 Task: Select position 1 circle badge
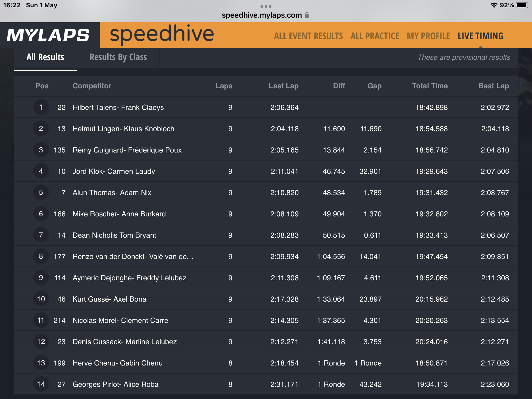(41, 107)
